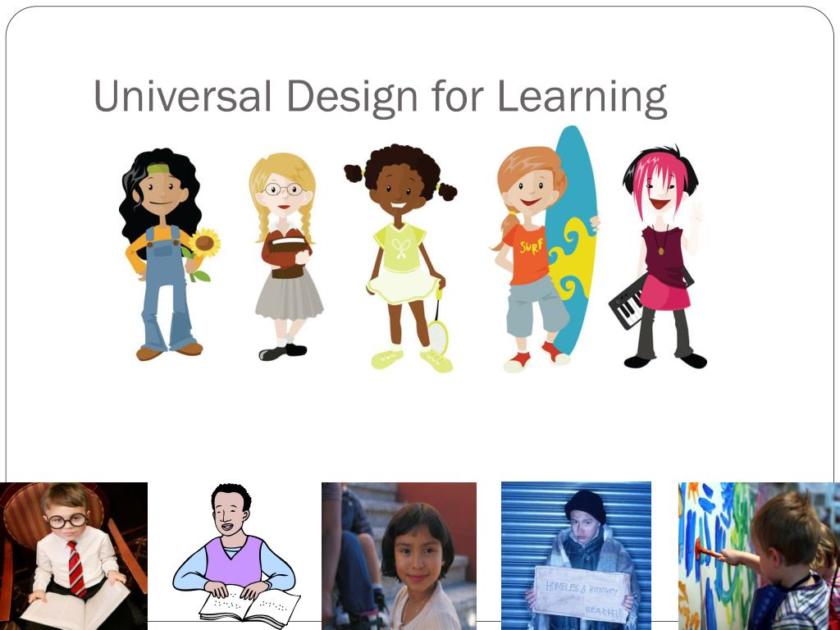The width and height of the screenshot is (840, 630).
Task: Select the clipart man reading a braille book
Action: click(235, 556)
